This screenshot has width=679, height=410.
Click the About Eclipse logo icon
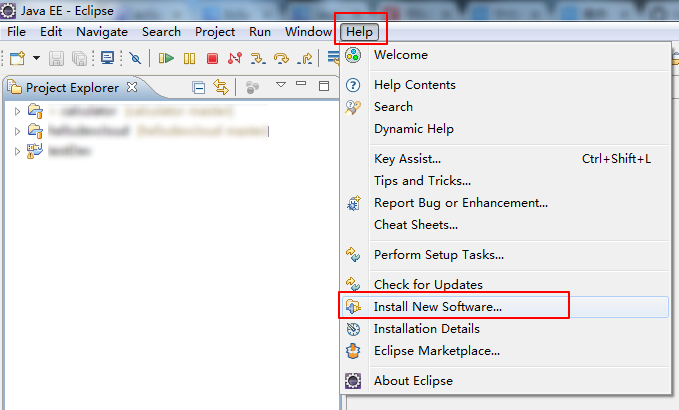353,381
